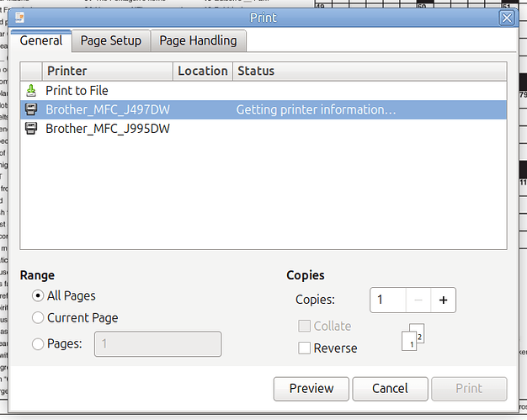Screen dimensions: 527x420
Task: Click the collate page order preview icon
Action: 412,338
